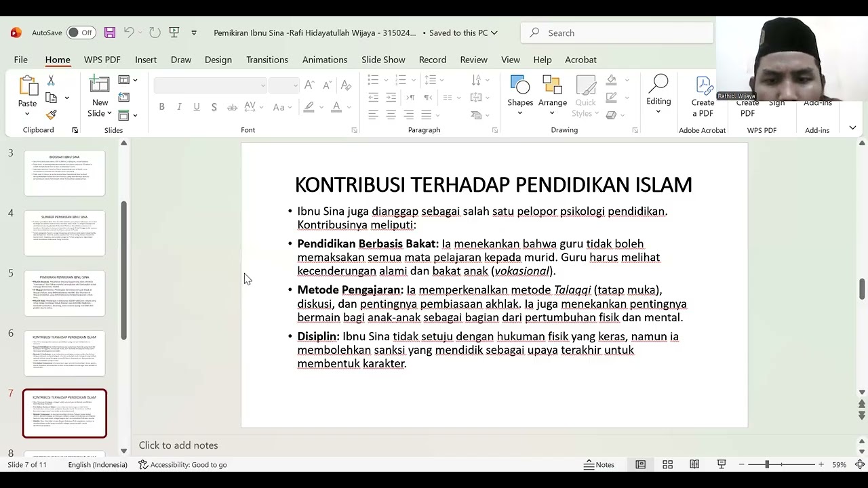The width and height of the screenshot is (868, 488).
Task: Pick text highlight color
Action: pos(309,107)
